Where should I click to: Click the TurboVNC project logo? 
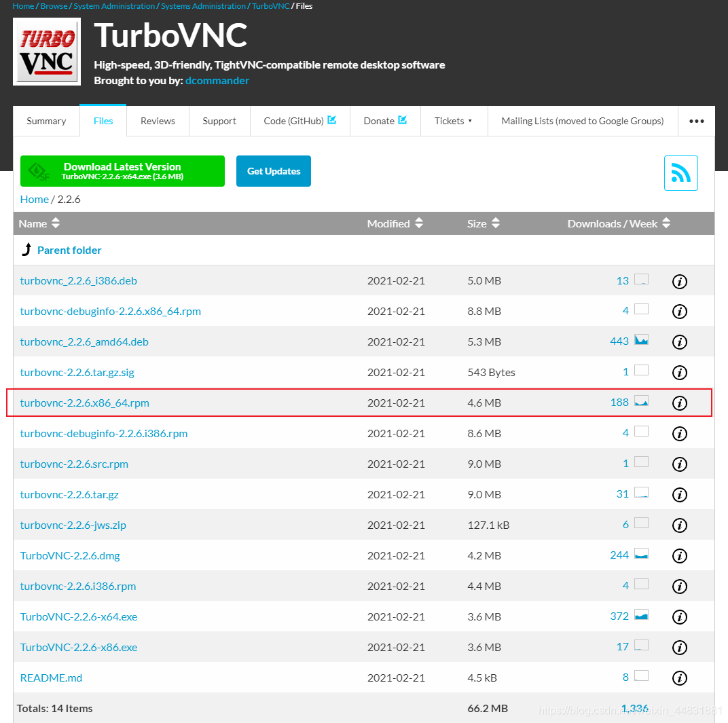pos(47,52)
